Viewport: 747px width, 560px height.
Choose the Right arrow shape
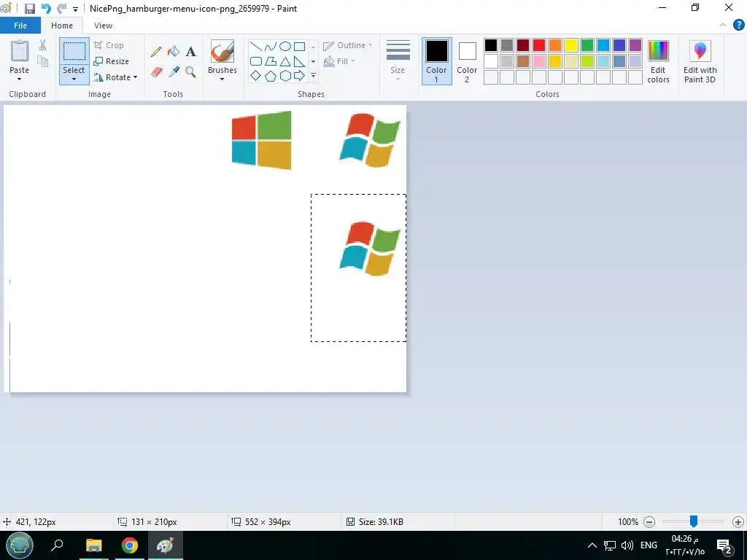click(300, 76)
